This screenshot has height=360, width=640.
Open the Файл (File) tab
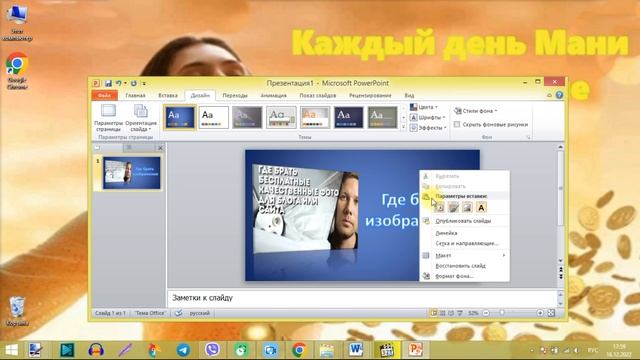[x=104, y=96]
